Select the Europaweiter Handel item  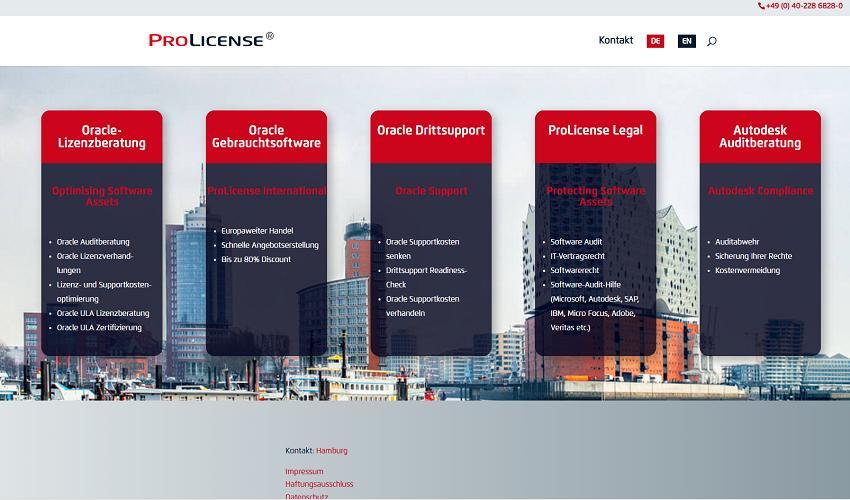point(257,231)
